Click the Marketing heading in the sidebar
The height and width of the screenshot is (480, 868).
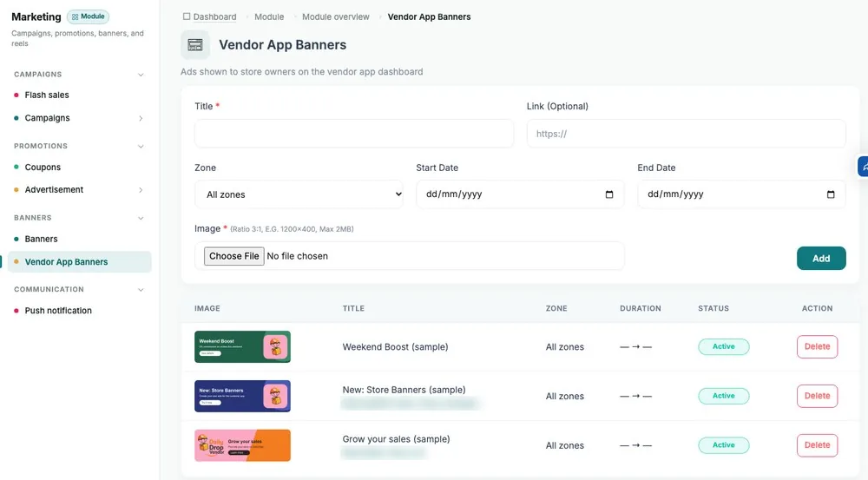pos(36,16)
